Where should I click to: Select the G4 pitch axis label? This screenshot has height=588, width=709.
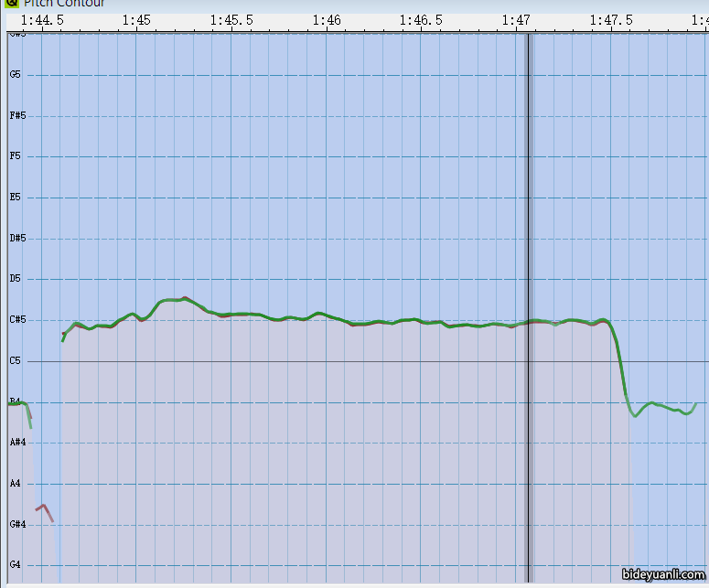[x=15, y=564]
